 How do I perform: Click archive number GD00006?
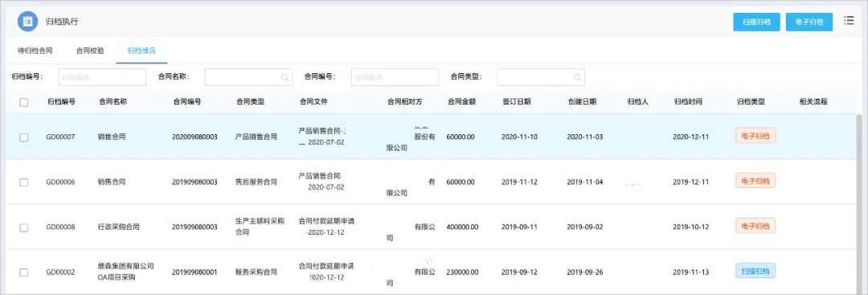(60, 182)
